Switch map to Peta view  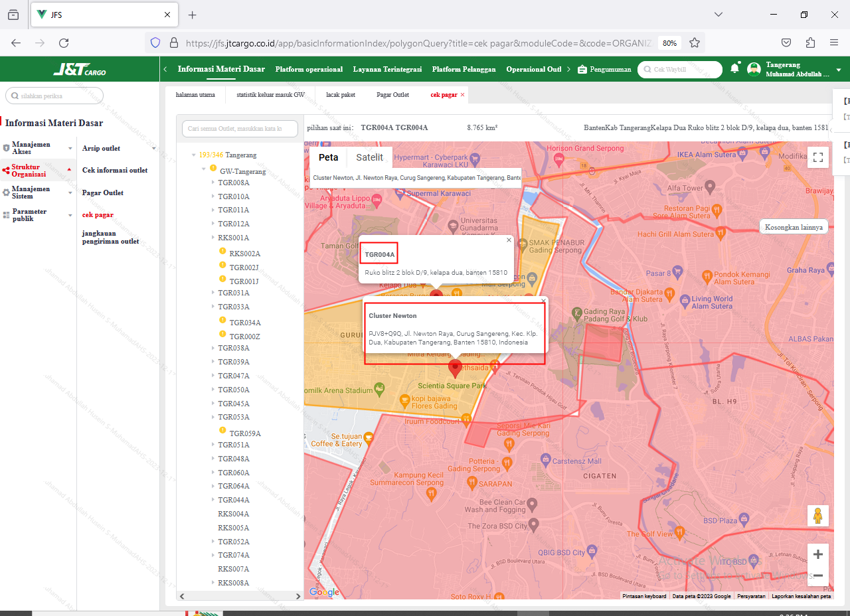tap(328, 157)
